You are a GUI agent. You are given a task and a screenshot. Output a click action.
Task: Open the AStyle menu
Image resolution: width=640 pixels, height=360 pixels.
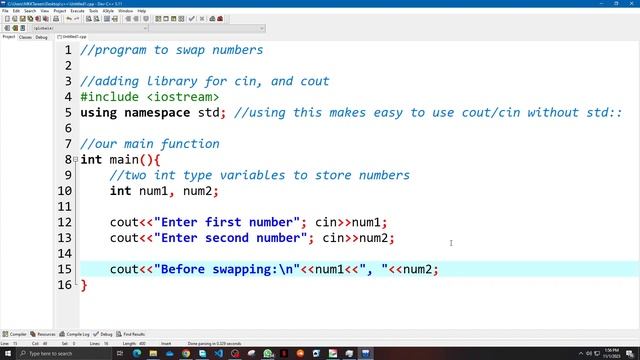click(108, 11)
